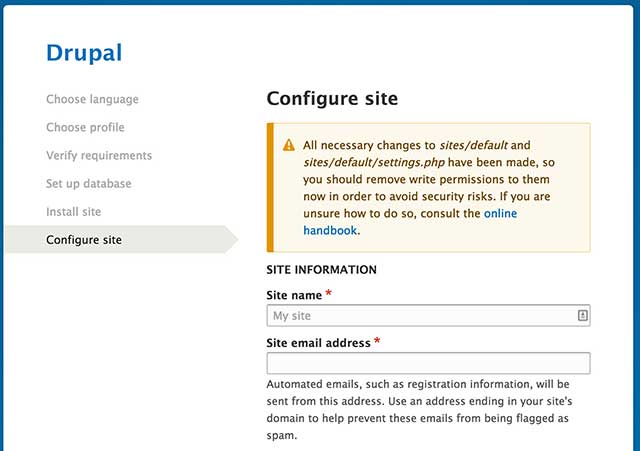
Task: Click the Drupal logo title
Action: (x=84, y=53)
